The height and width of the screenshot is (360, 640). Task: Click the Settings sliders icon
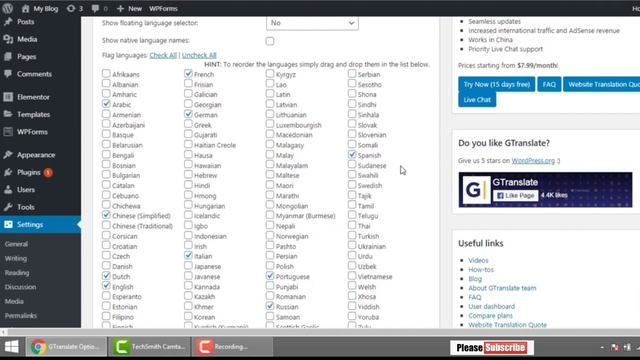(x=8, y=224)
